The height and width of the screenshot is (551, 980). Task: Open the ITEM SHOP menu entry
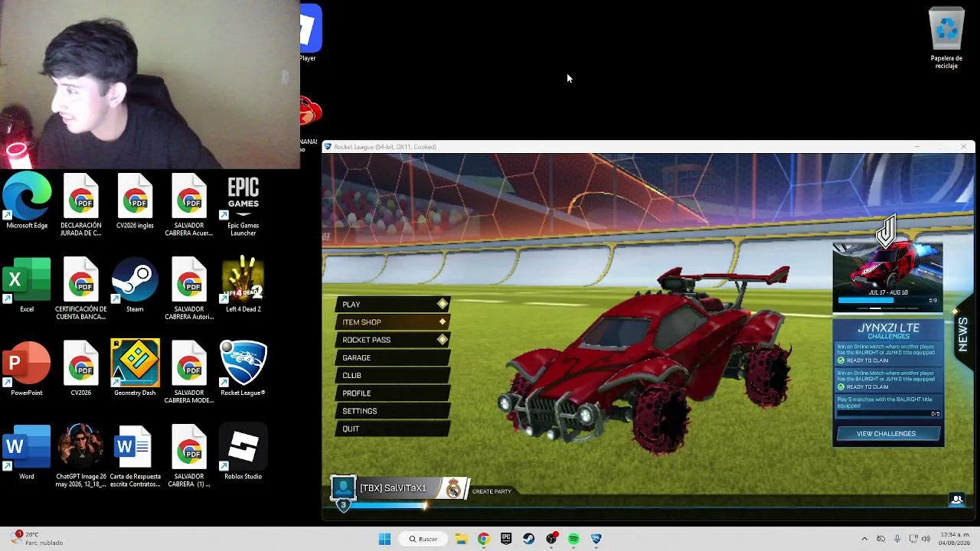(393, 322)
